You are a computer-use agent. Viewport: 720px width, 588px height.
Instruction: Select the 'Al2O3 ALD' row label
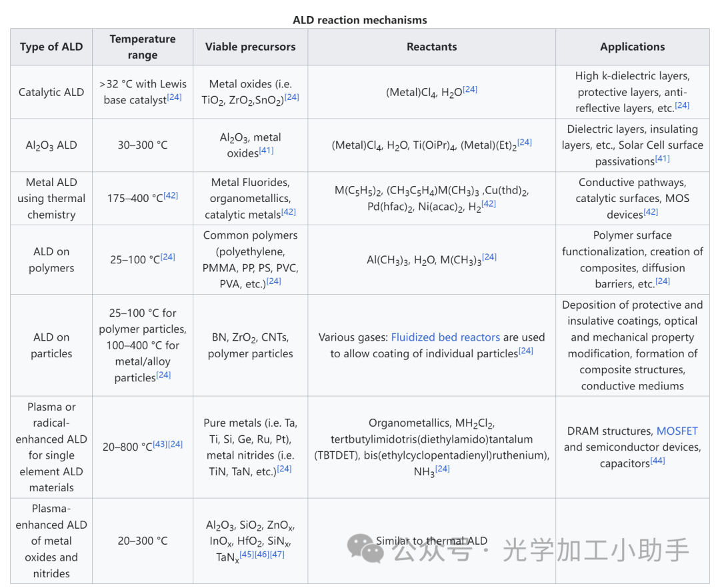pos(51,145)
